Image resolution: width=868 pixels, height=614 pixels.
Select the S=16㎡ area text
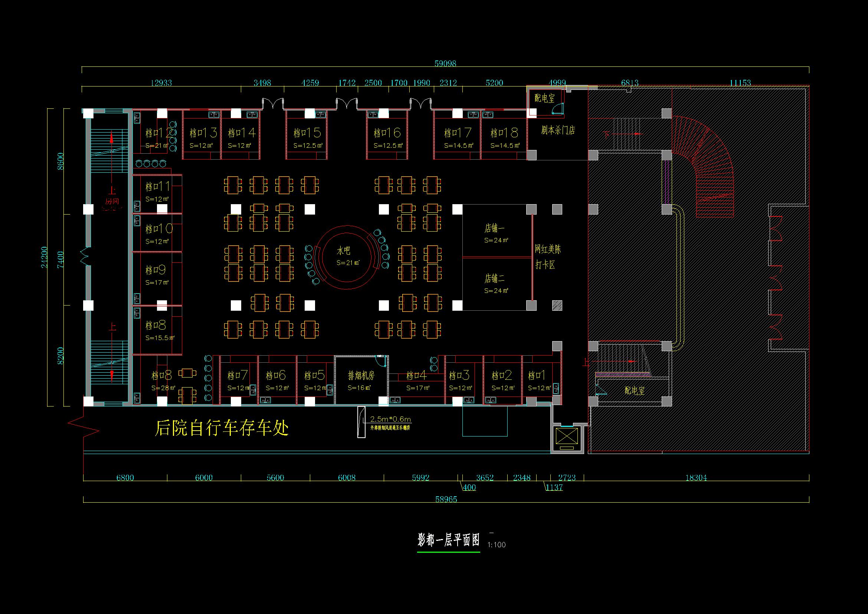(x=360, y=388)
